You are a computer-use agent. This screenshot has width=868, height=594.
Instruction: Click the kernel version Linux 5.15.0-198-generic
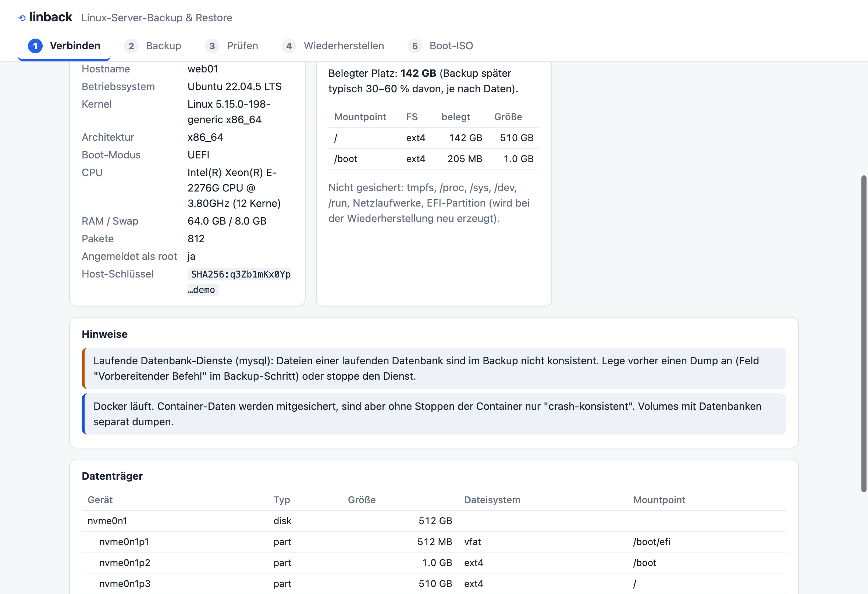click(x=229, y=112)
